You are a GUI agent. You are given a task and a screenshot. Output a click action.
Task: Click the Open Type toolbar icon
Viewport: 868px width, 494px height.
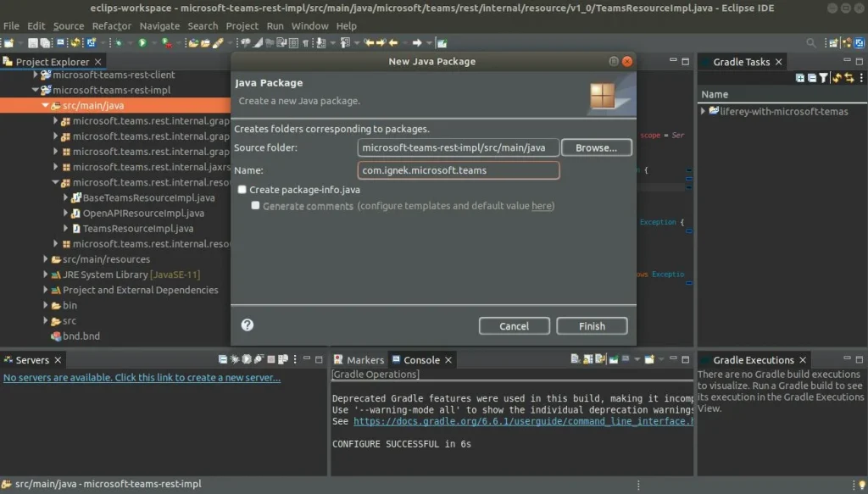pos(192,42)
